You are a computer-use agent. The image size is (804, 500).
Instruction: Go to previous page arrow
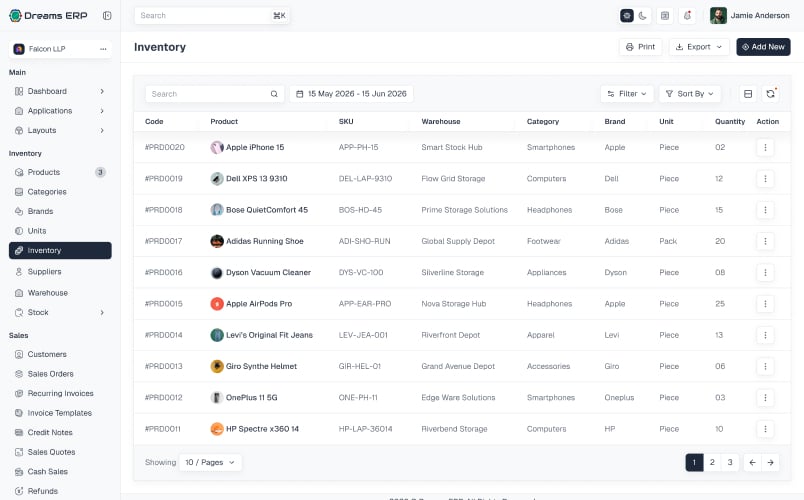tap(752, 463)
